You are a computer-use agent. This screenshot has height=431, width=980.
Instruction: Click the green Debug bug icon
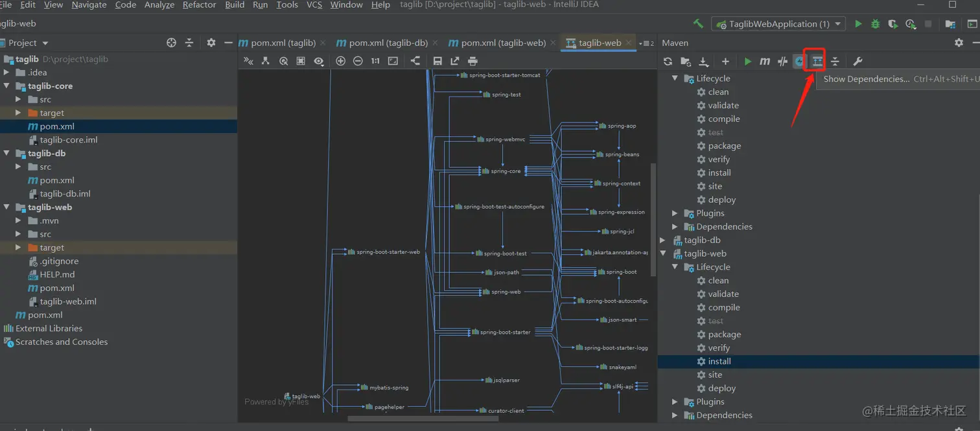pyautogui.click(x=875, y=24)
